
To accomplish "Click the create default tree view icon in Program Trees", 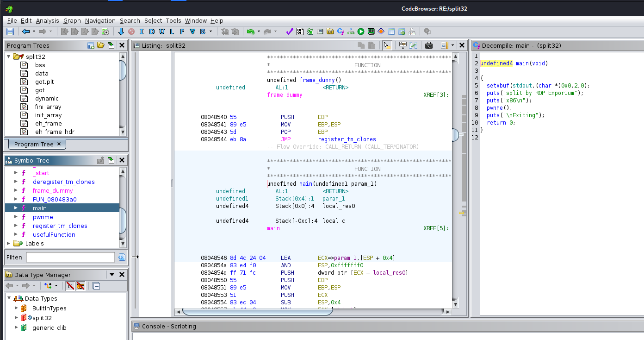I will point(91,45).
